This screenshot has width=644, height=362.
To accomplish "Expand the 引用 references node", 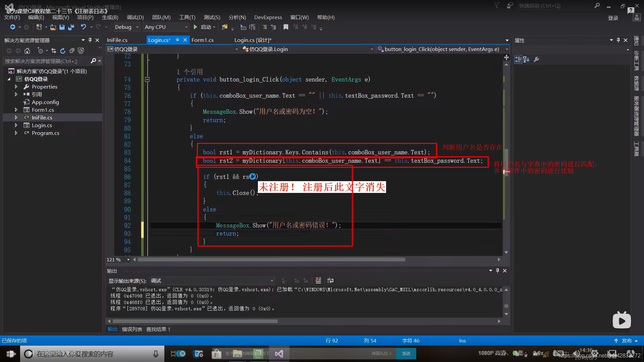I will (x=16, y=95).
